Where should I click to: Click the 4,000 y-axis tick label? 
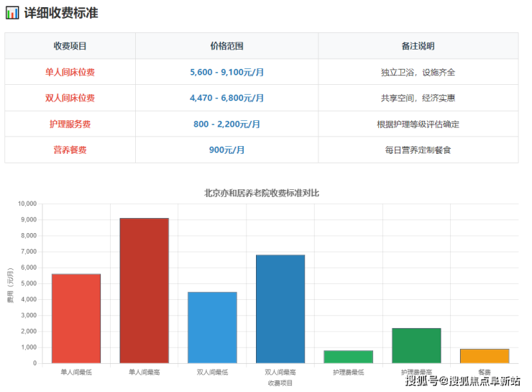pyautogui.click(x=29, y=299)
